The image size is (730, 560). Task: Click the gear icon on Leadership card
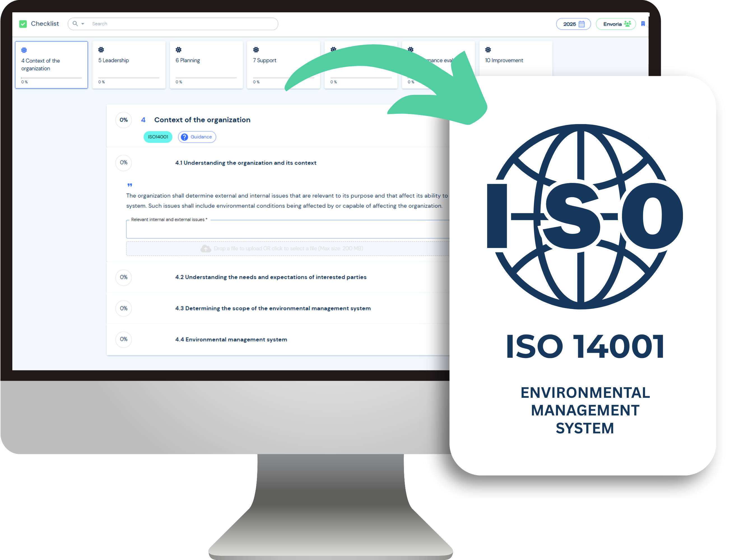[101, 50]
